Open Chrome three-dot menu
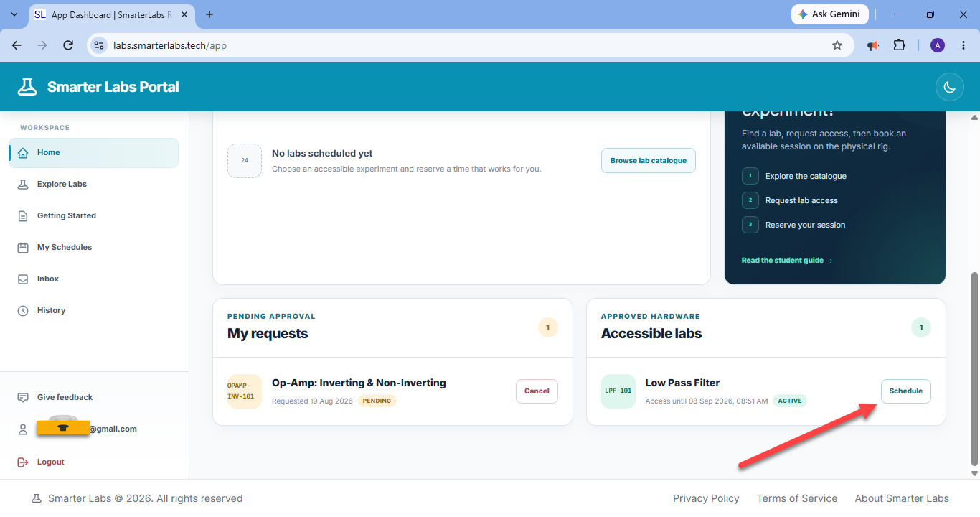This screenshot has width=980, height=517. point(963,45)
